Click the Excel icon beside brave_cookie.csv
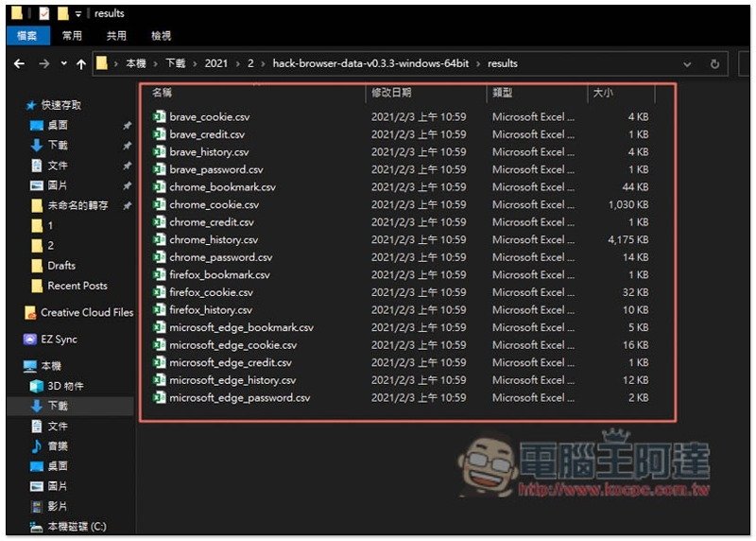Screen dimensions: 756x541 click(x=159, y=117)
